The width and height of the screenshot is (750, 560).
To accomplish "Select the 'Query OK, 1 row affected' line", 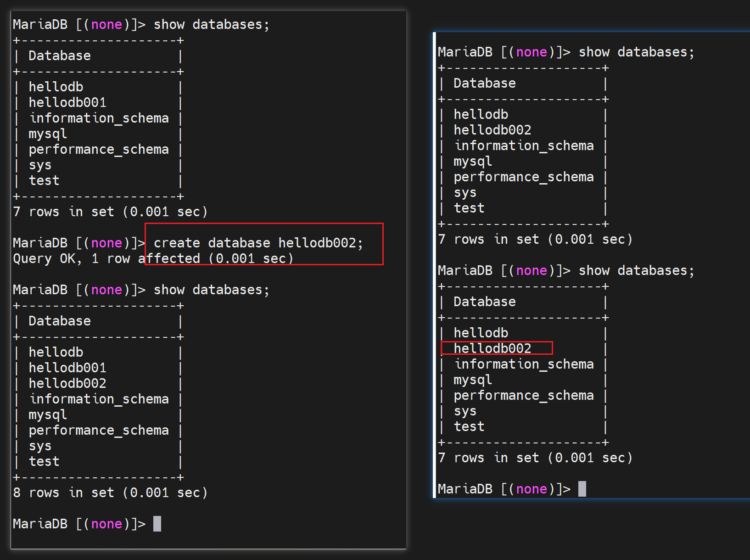I will [153, 258].
